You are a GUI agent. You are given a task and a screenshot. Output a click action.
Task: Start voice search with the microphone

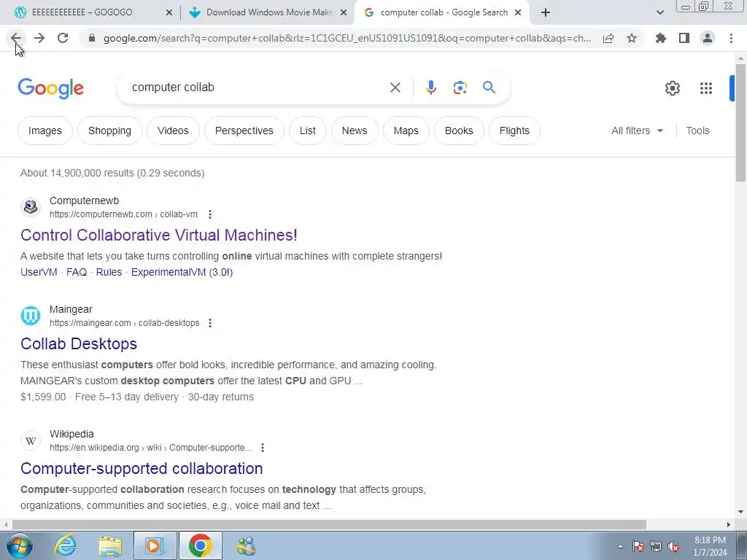[x=430, y=87]
